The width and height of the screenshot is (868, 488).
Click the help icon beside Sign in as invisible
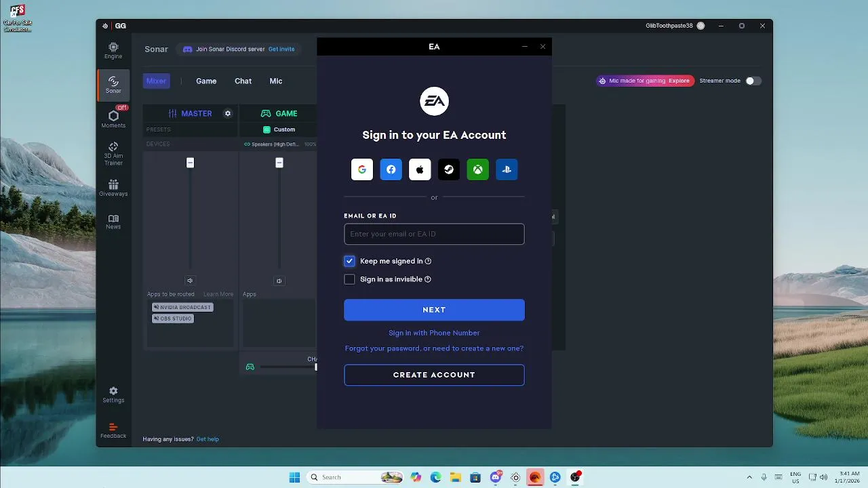(x=428, y=279)
